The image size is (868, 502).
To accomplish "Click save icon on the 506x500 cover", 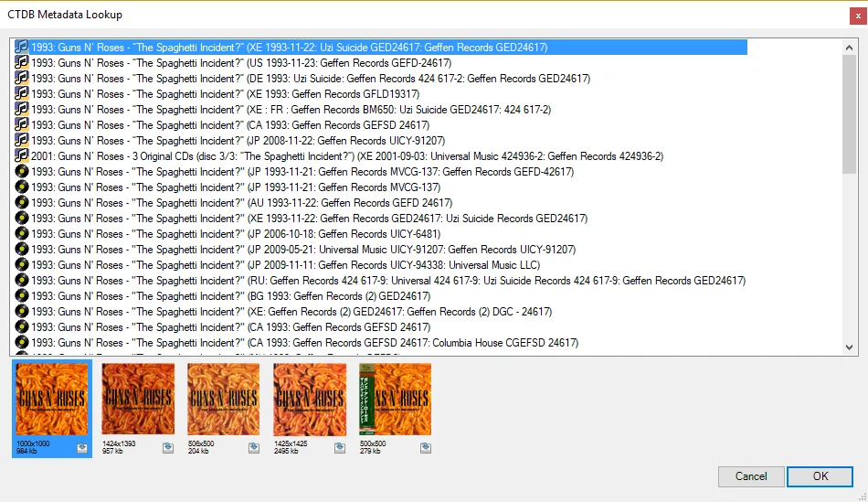I will coord(253,448).
